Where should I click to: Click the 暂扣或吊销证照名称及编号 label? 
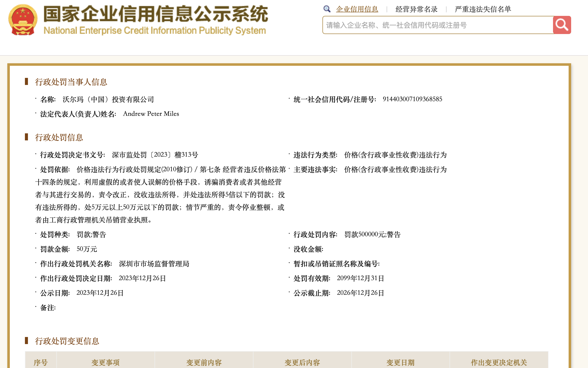[x=337, y=264]
